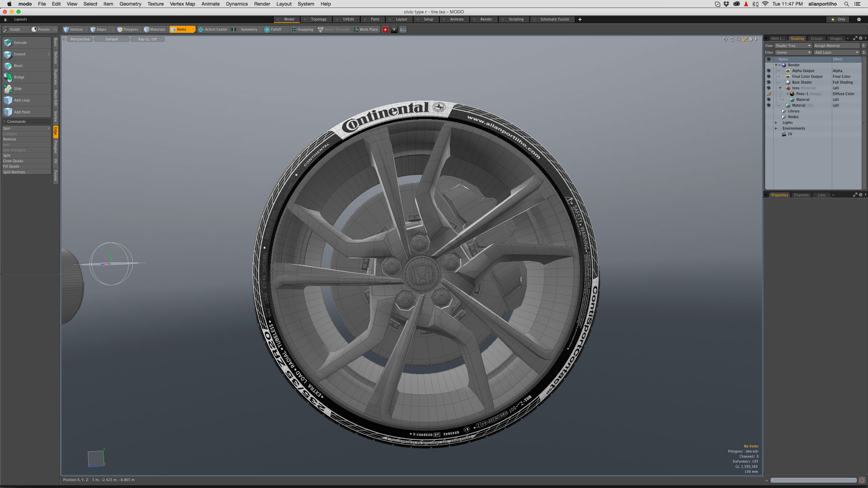
Task: Open the Geometry menu
Action: (129, 4)
